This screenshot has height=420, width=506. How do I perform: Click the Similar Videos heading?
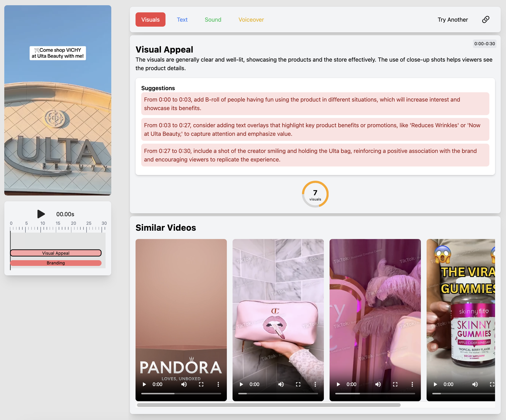coord(166,228)
